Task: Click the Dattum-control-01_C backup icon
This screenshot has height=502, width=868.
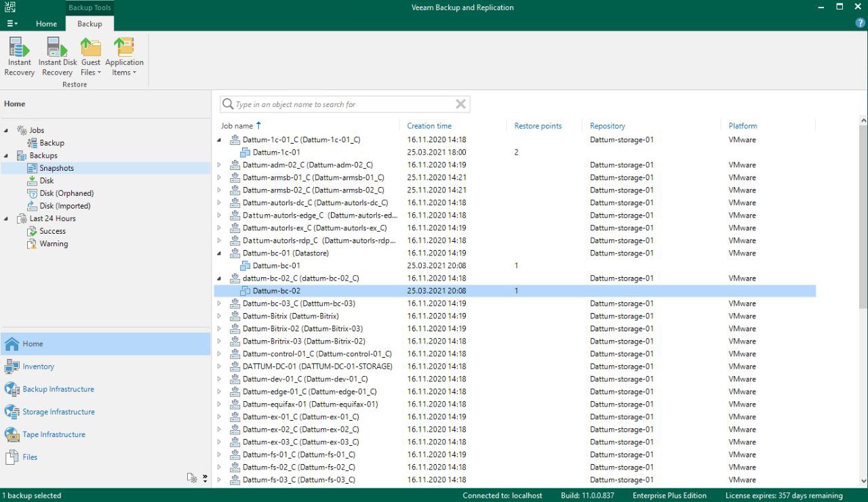Action: pyautogui.click(x=235, y=354)
